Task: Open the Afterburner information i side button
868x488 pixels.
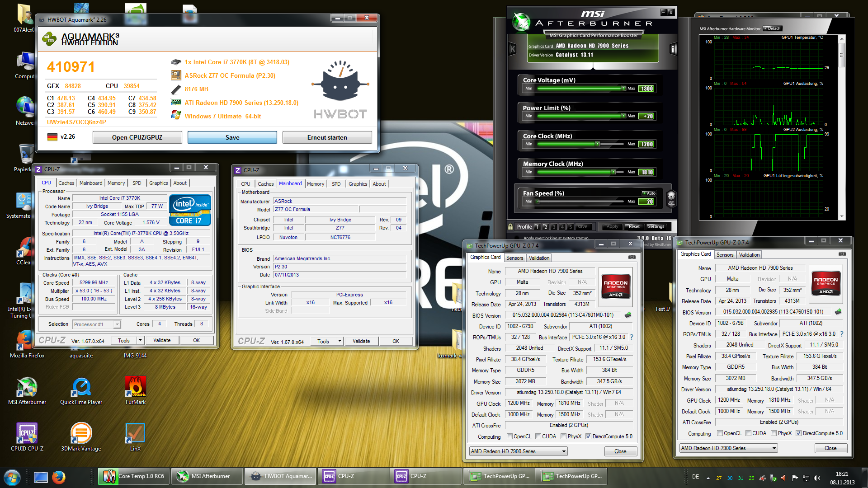Action: click(x=673, y=49)
